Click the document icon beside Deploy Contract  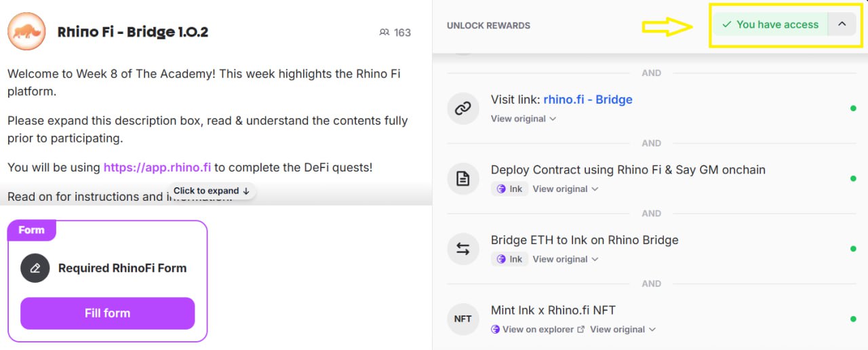(463, 179)
